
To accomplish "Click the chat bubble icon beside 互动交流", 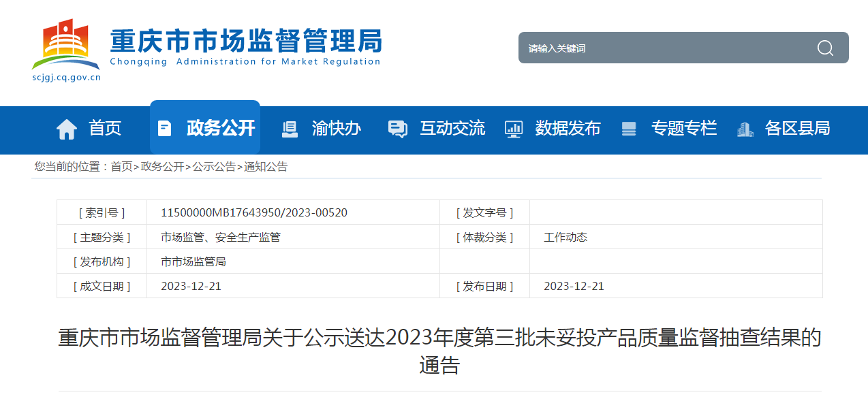I will (397, 129).
